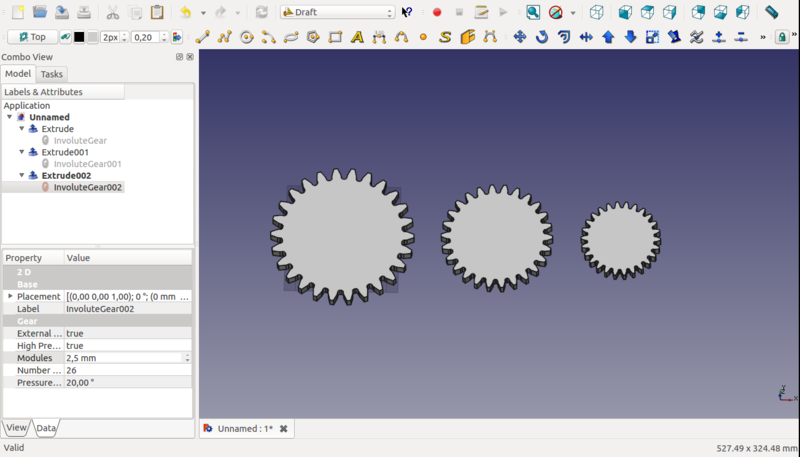Viewport: 800px width, 457px height.
Task: Click the Modules value field 2,5 mm
Action: (122, 357)
